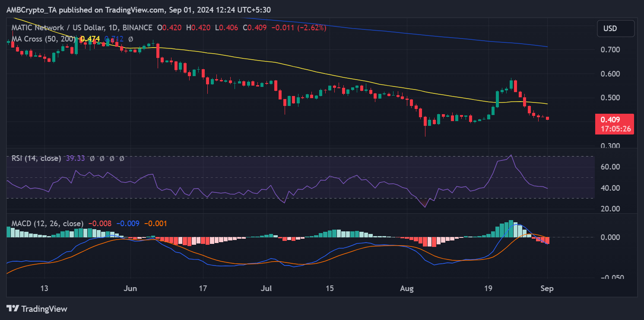The height and width of the screenshot is (320, 644).
Task: Click the 60.00 RSI axis label
Action: click(610, 167)
